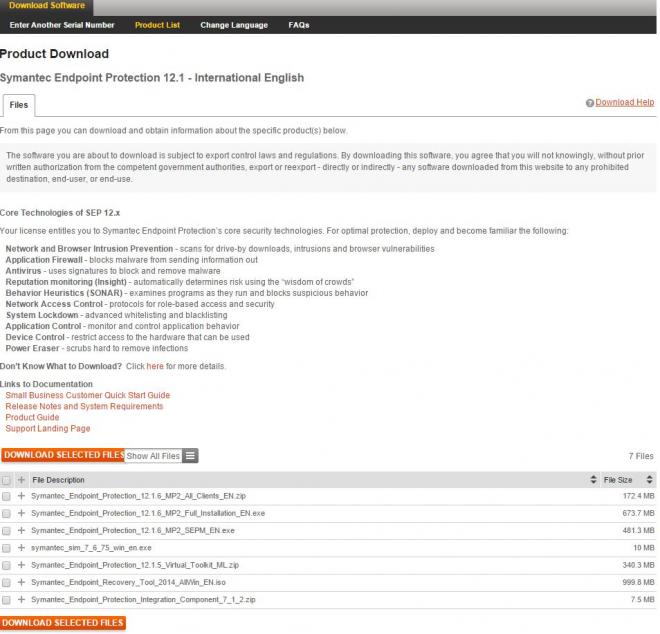This screenshot has width=660, height=634.
Task: Click the File Size column header
Action: coord(618,480)
